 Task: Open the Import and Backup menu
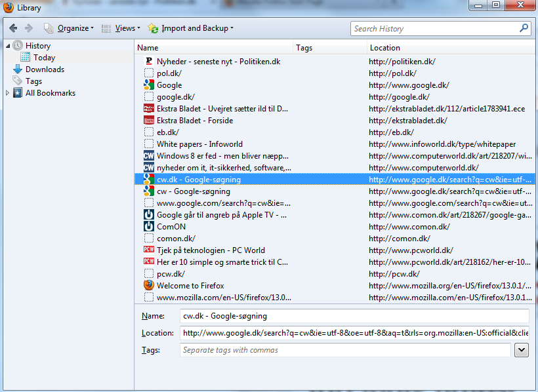(191, 28)
